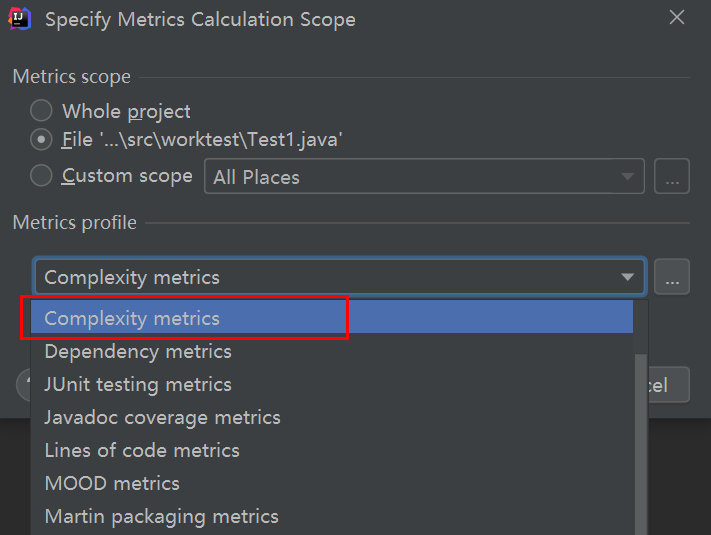This screenshot has width=711, height=535.
Task: Select Martin packaging metrics profile
Action: pyautogui.click(x=161, y=516)
